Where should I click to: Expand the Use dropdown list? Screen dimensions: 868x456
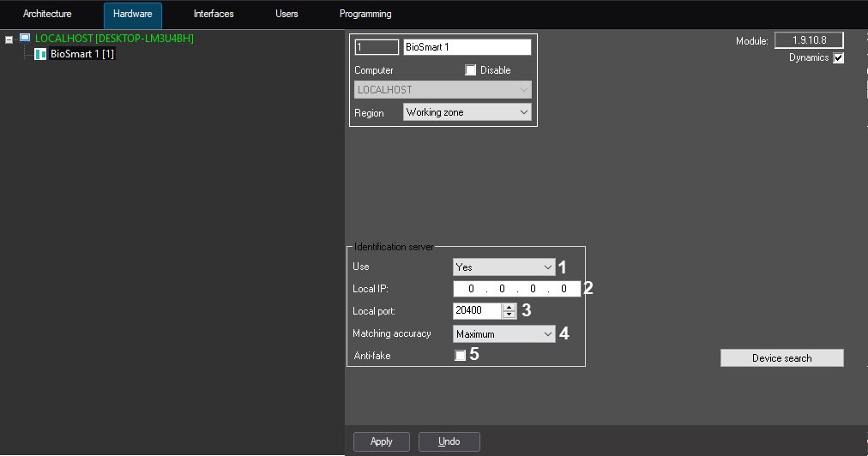pyautogui.click(x=548, y=267)
